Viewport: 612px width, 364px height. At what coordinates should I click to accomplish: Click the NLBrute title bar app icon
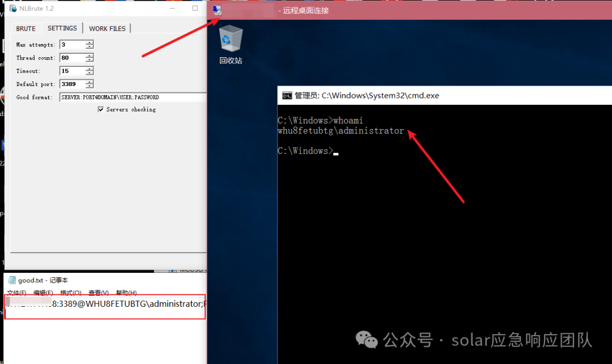tap(13, 8)
